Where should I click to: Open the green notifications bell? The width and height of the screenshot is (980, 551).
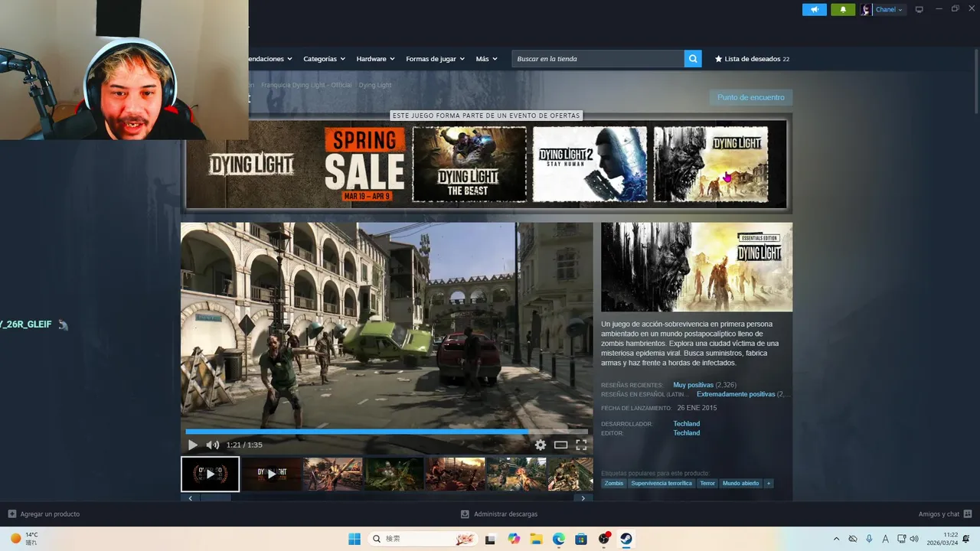pyautogui.click(x=843, y=10)
